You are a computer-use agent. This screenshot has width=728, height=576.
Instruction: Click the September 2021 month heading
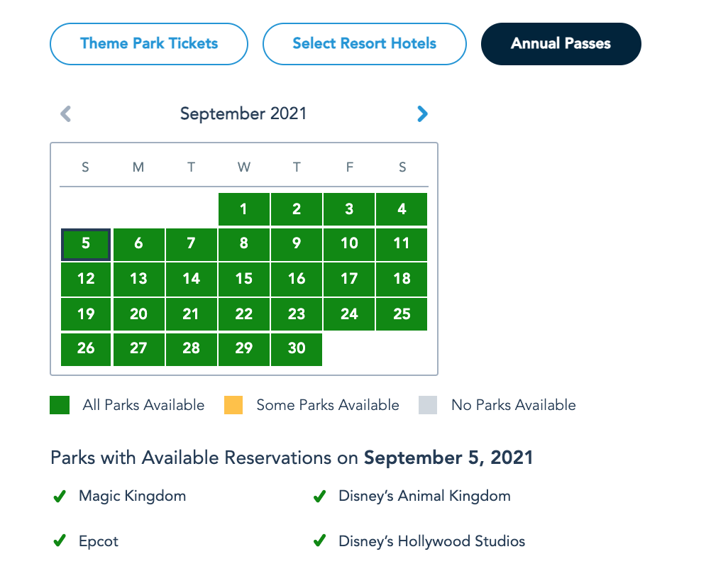[243, 113]
